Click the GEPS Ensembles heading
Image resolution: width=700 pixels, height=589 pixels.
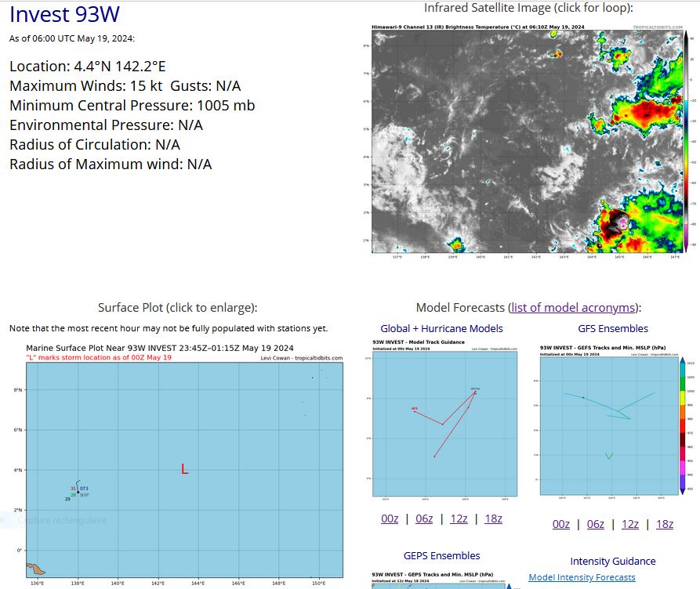click(441, 555)
